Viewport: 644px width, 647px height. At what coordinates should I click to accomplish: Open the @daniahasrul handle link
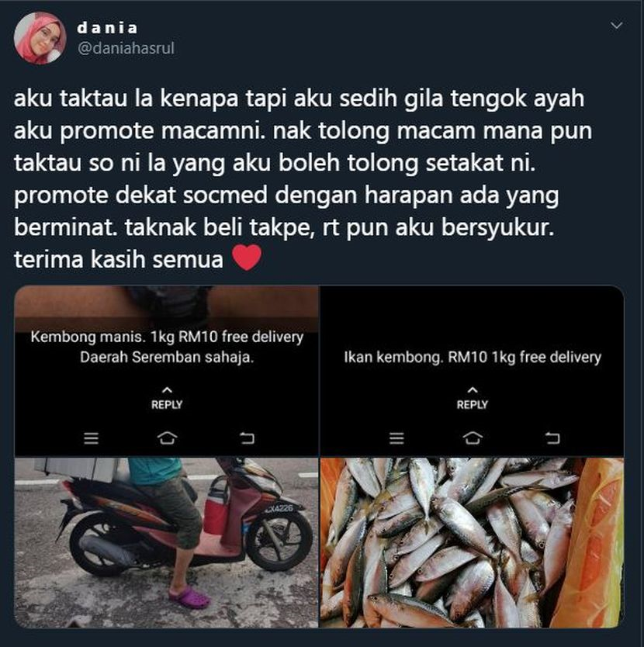coord(126,49)
